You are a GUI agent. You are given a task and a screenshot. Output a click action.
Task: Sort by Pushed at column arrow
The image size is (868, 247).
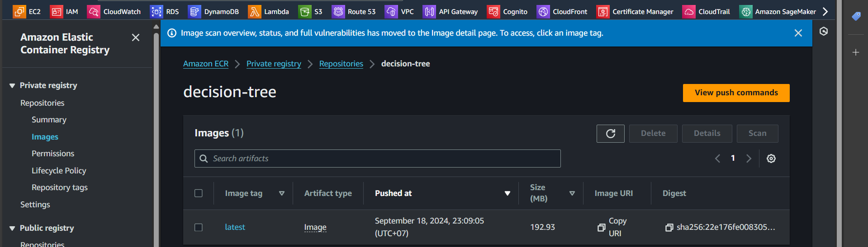pos(508,193)
